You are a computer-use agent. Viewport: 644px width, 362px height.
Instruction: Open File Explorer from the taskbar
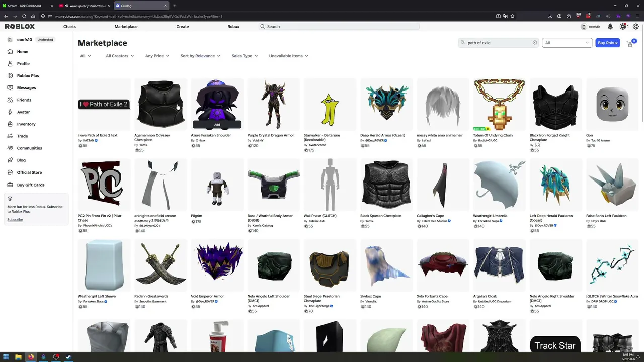[x=19, y=357]
